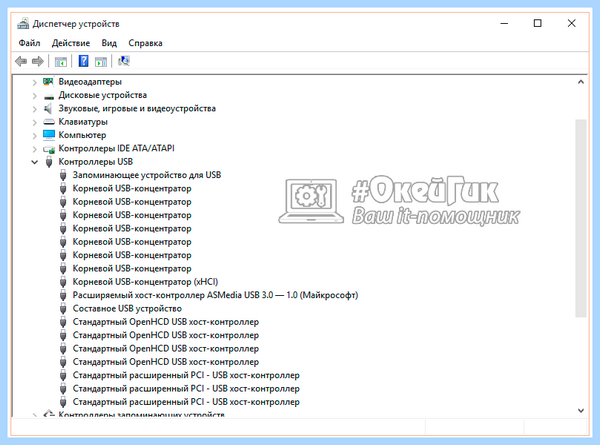
Task: Select the Дисковые устройства label
Action: pos(103,95)
